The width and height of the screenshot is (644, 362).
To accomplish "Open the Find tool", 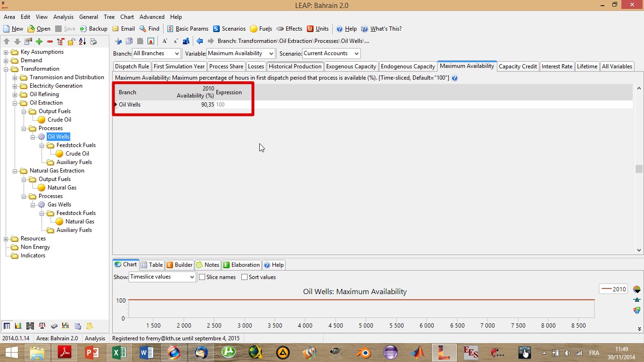I will pos(149,29).
